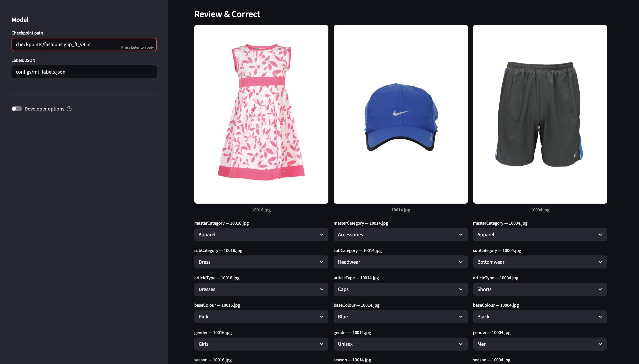This screenshot has width=639, height=364.
Task: Open baseColour dropdown showing Black
Action: (x=540, y=316)
